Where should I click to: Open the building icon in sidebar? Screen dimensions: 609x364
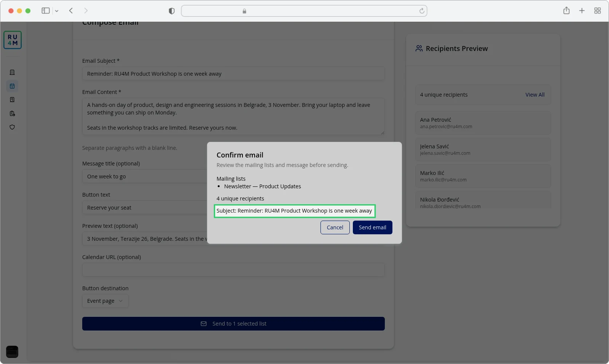click(12, 72)
